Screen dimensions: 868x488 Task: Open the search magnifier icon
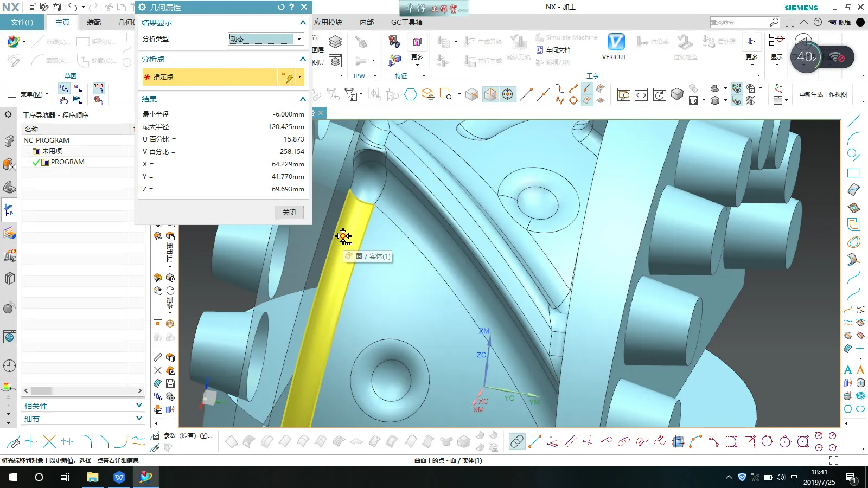click(x=774, y=22)
